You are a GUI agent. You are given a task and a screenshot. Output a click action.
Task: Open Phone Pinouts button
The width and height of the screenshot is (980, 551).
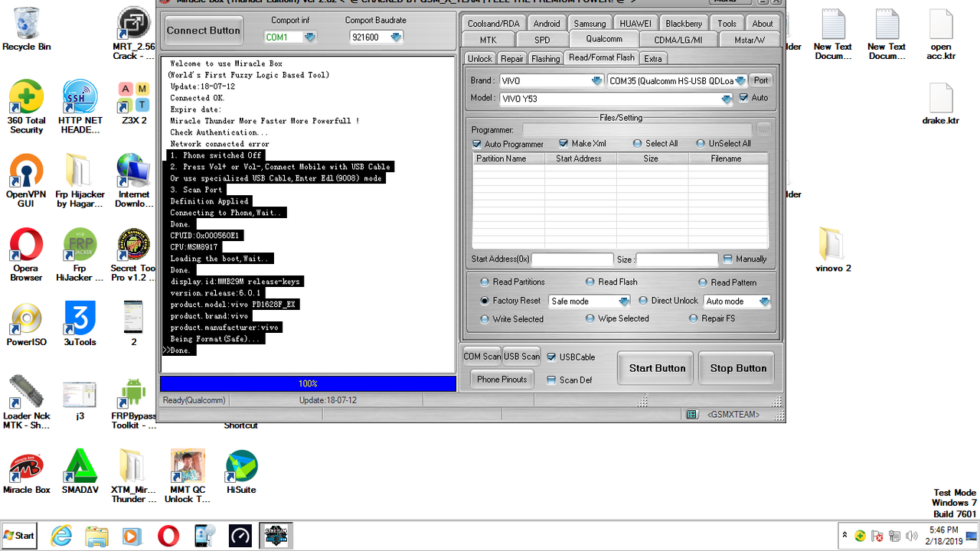tap(502, 379)
